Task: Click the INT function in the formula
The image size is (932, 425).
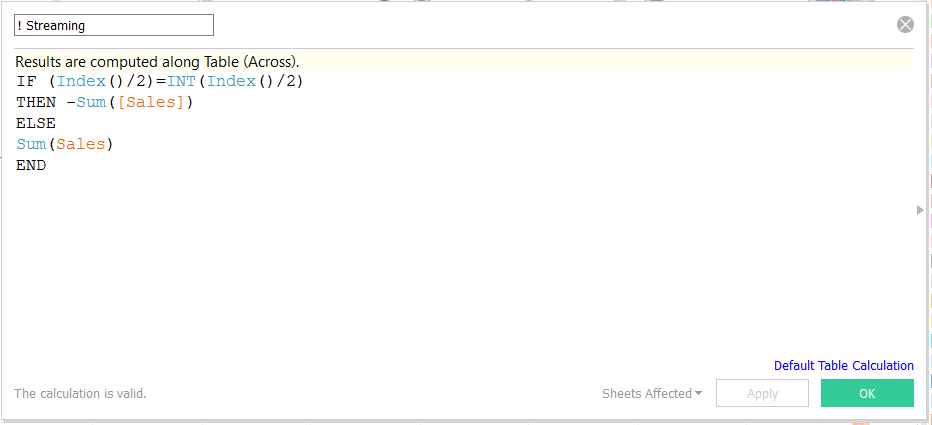Action: pyautogui.click(x=181, y=82)
